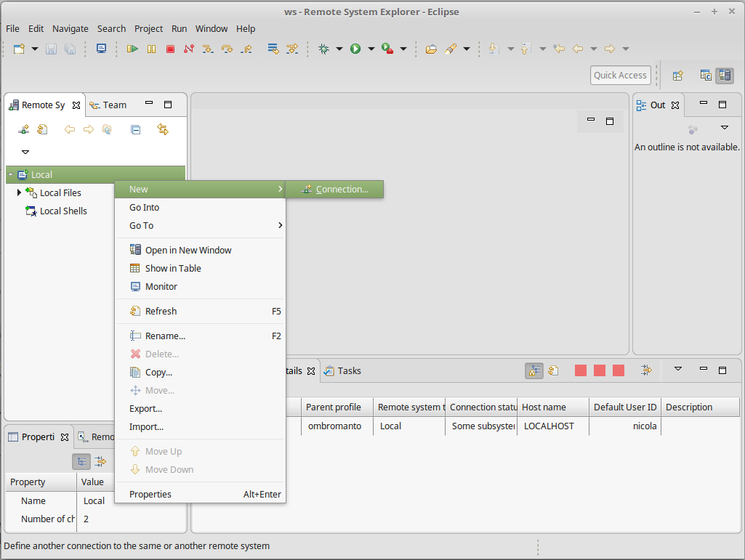Collapse the Local connection tree node
This screenshot has width=745, height=560.
tap(10, 174)
